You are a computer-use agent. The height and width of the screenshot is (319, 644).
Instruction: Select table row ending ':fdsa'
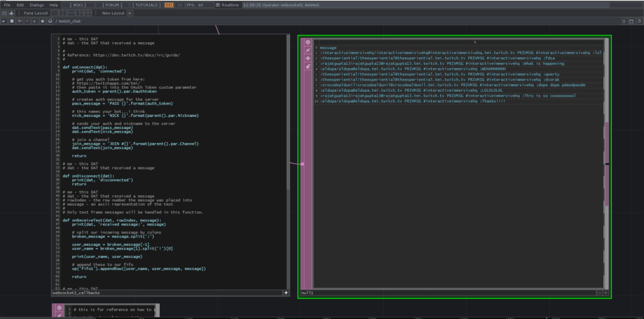click(458, 59)
